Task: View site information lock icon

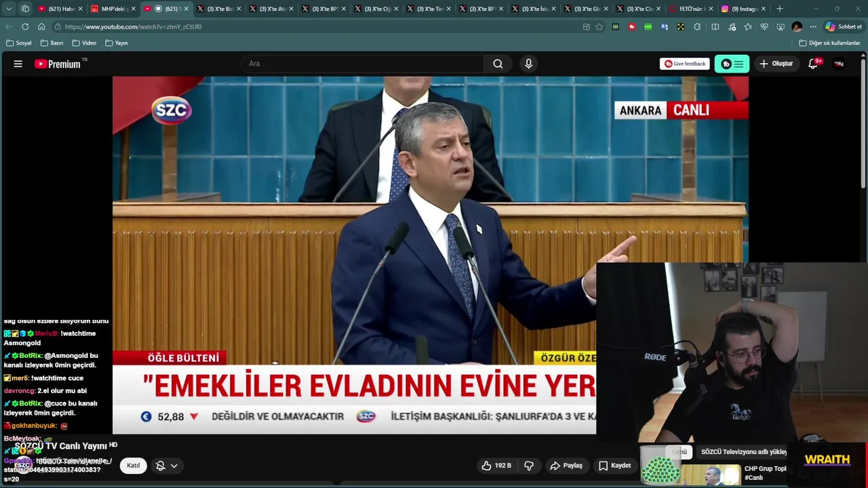Action: click(x=59, y=26)
